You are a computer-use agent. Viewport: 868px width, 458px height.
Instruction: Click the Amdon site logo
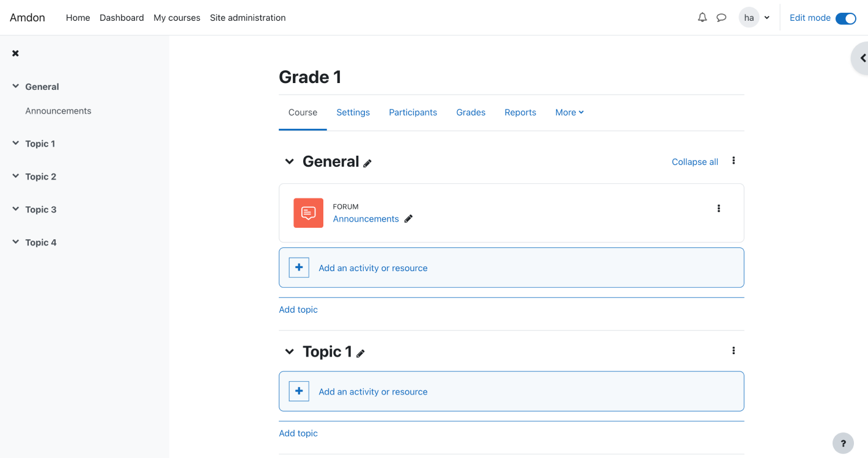point(28,18)
